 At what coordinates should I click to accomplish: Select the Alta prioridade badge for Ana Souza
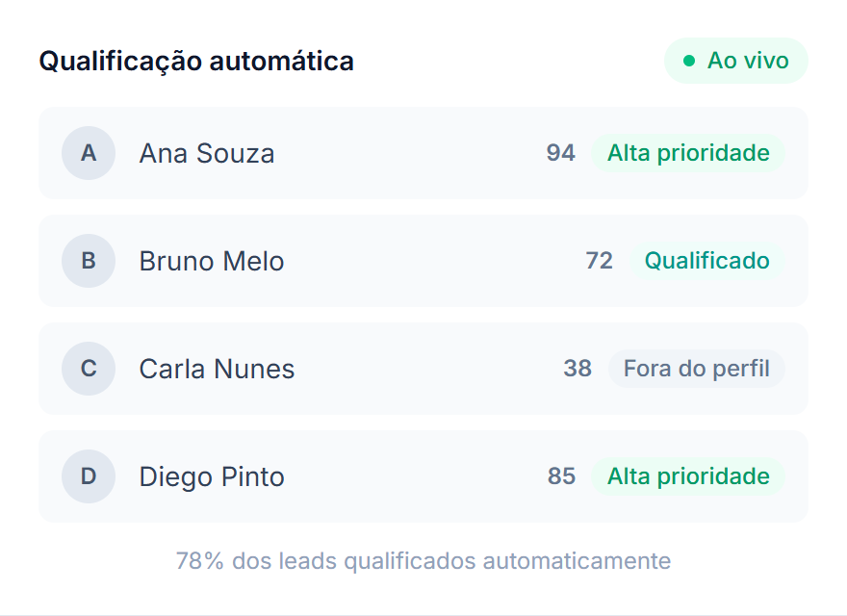(x=687, y=153)
